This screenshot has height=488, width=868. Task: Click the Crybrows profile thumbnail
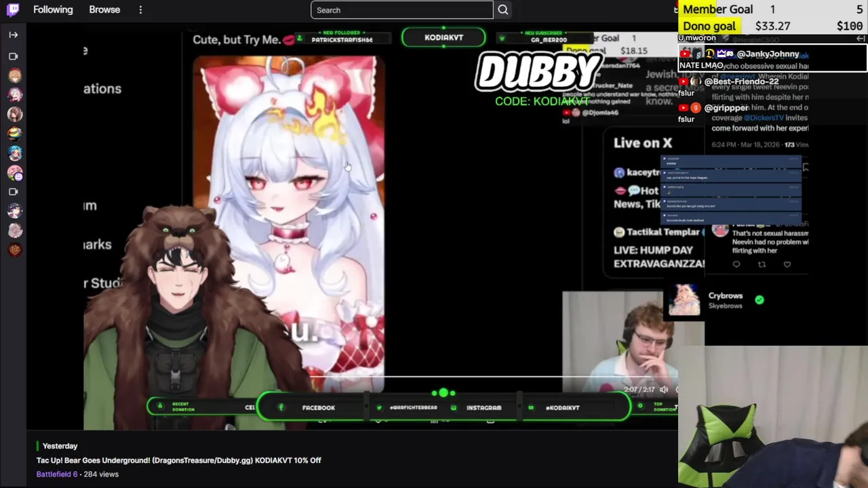pyautogui.click(x=684, y=300)
